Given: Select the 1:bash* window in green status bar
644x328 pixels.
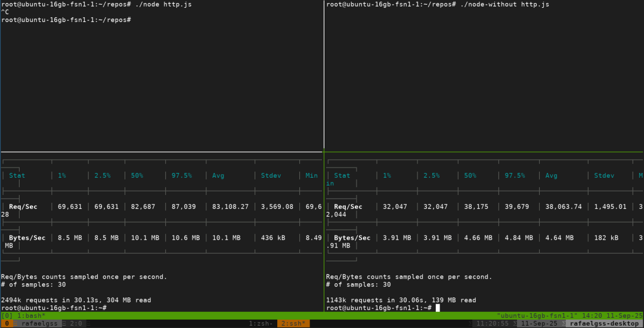Looking at the screenshot, I should pos(30,315).
